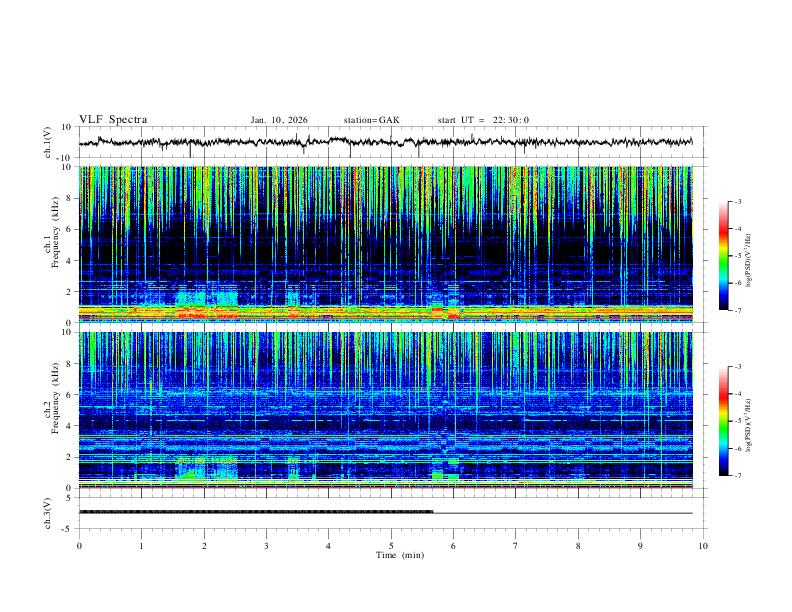Click the date "Jan. 10, 2026"
Viewport: 792px width, 612px height.
pos(279,120)
